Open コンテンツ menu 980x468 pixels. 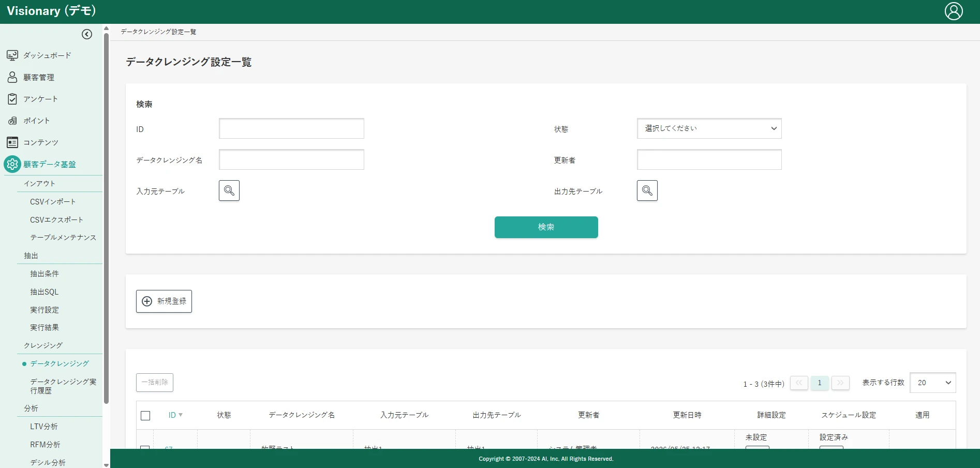(x=41, y=142)
